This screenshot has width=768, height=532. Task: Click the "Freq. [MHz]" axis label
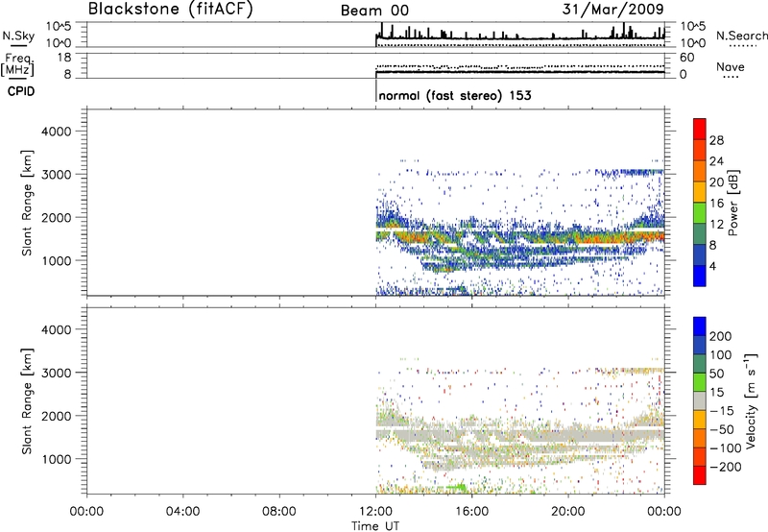pos(17,64)
